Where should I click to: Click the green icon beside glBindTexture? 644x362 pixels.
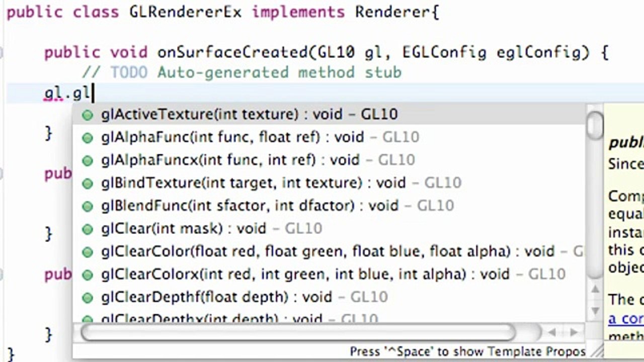pyautogui.click(x=88, y=184)
